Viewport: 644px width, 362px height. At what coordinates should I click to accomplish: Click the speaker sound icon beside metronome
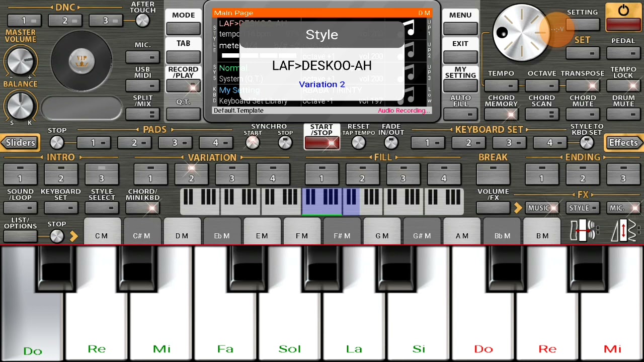pos(584,230)
